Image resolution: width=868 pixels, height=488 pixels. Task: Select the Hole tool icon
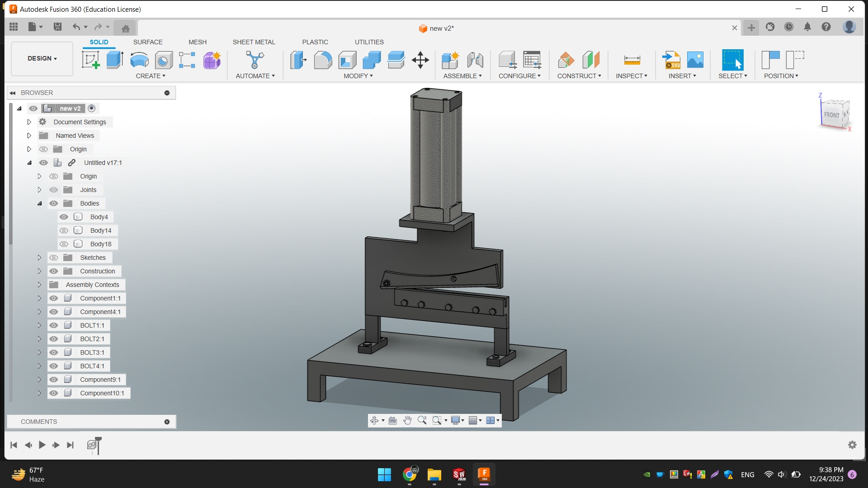tap(164, 60)
